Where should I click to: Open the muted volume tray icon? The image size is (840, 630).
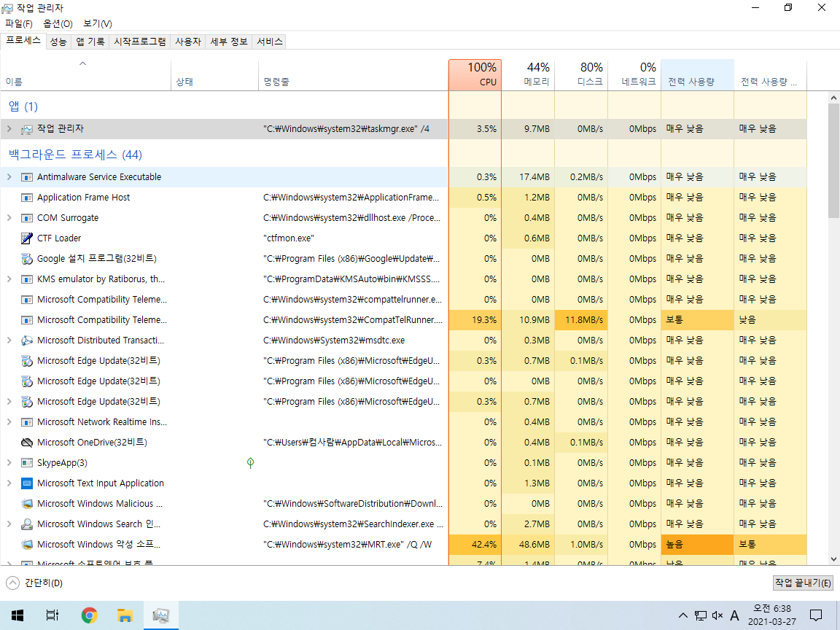tap(717, 615)
